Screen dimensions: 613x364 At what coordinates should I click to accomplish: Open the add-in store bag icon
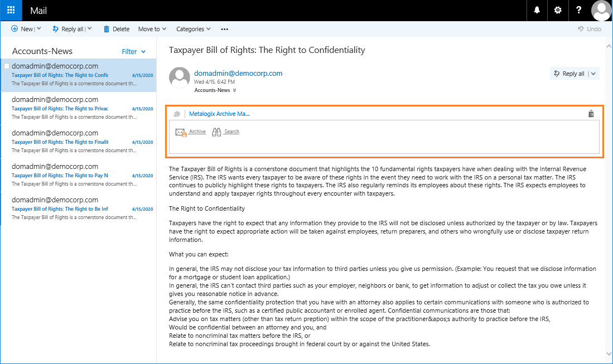coord(591,114)
